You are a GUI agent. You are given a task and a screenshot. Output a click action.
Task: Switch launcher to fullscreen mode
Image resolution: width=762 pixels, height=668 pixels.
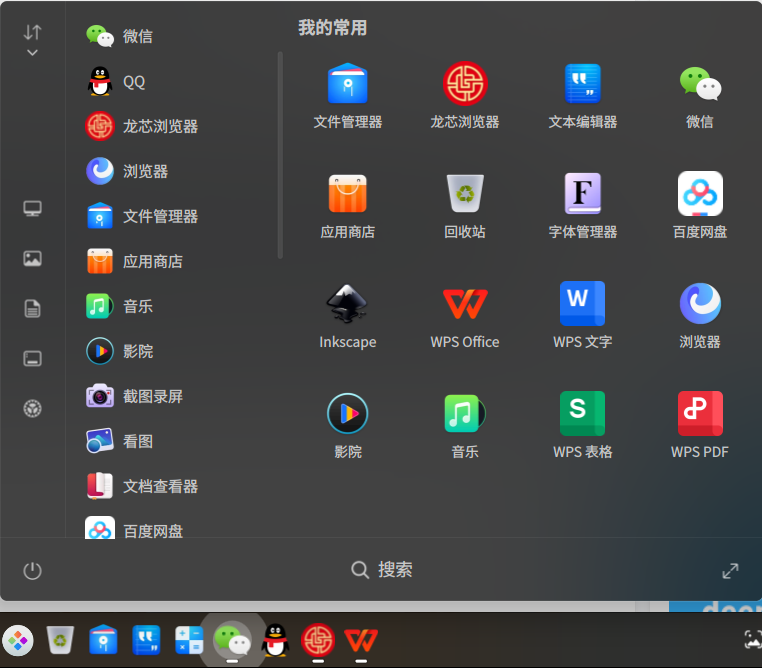pos(730,571)
